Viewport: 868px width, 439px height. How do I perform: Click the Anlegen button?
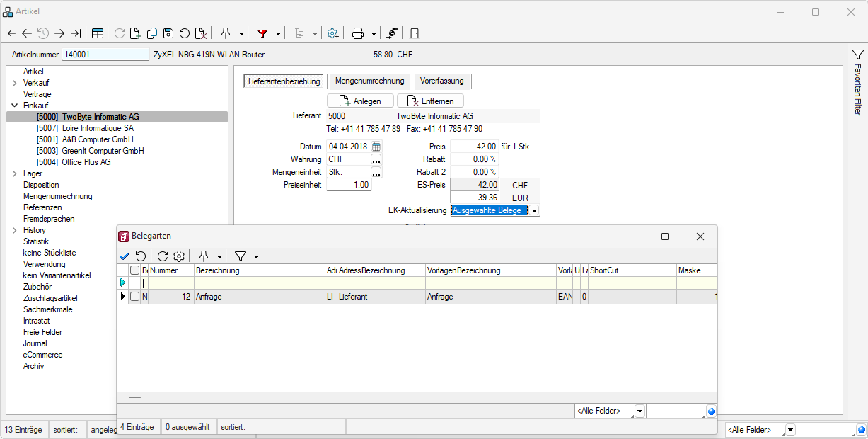coord(360,101)
